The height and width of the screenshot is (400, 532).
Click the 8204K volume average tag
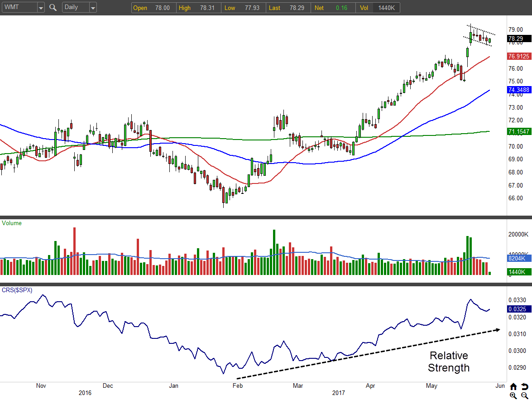pos(517,259)
